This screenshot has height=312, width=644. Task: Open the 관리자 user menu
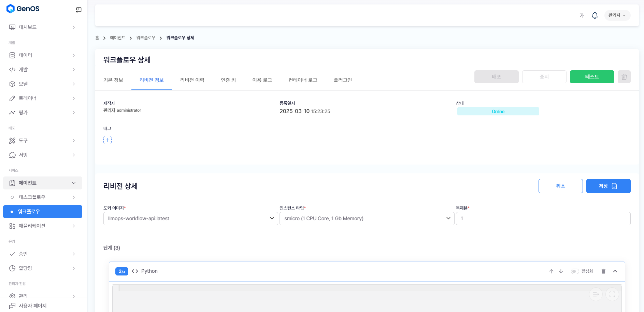(x=617, y=15)
